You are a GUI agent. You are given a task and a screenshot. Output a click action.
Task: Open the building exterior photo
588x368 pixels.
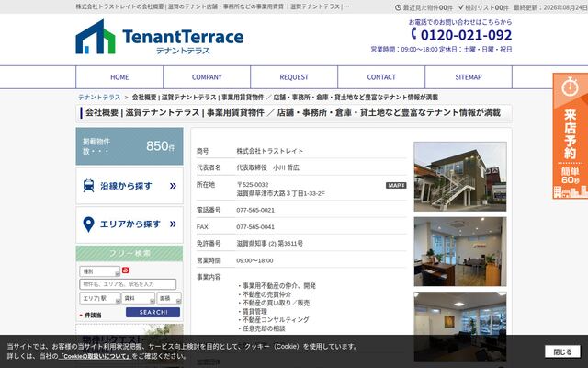pyautogui.click(x=460, y=177)
